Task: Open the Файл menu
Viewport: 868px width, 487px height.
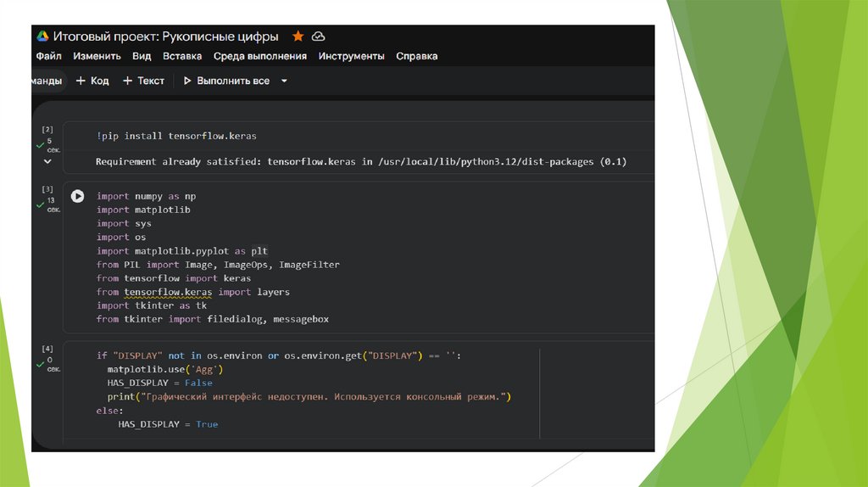Action: [x=49, y=56]
